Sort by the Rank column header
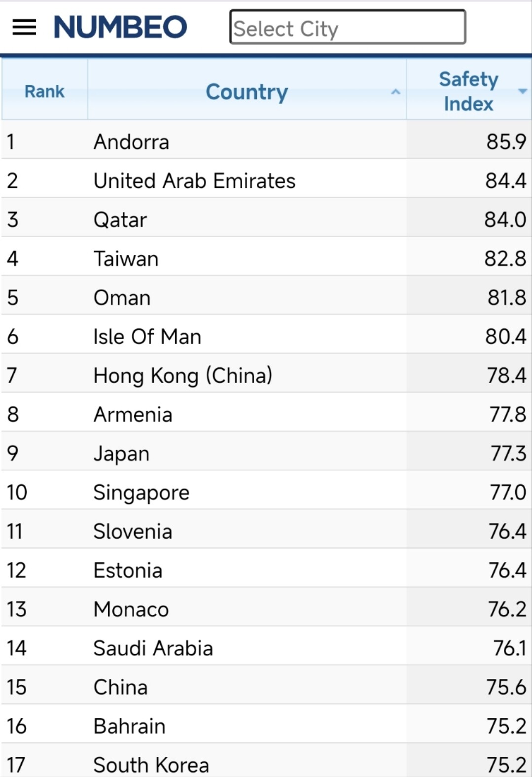 (x=44, y=91)
